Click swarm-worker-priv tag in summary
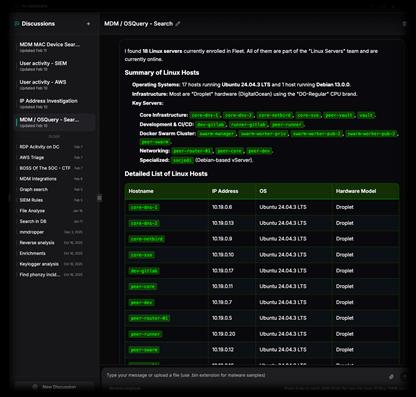This screenshot has width=416, height=397. coord(264,134)
